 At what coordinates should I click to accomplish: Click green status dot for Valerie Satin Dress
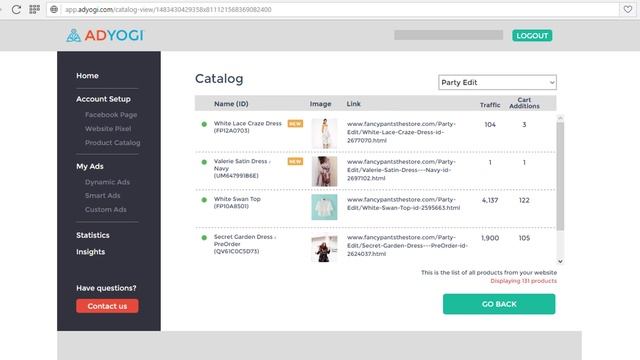(204, 162)
